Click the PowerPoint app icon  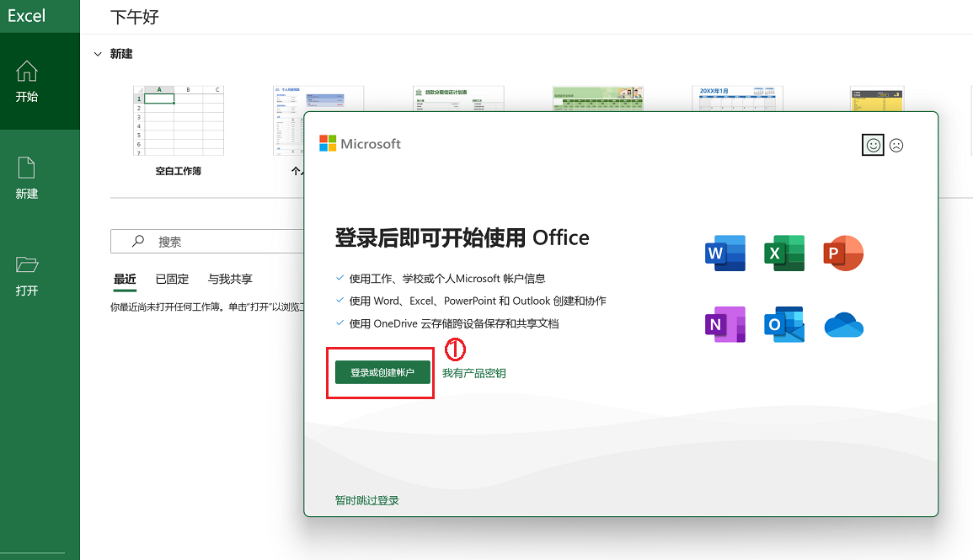point(842,253)
